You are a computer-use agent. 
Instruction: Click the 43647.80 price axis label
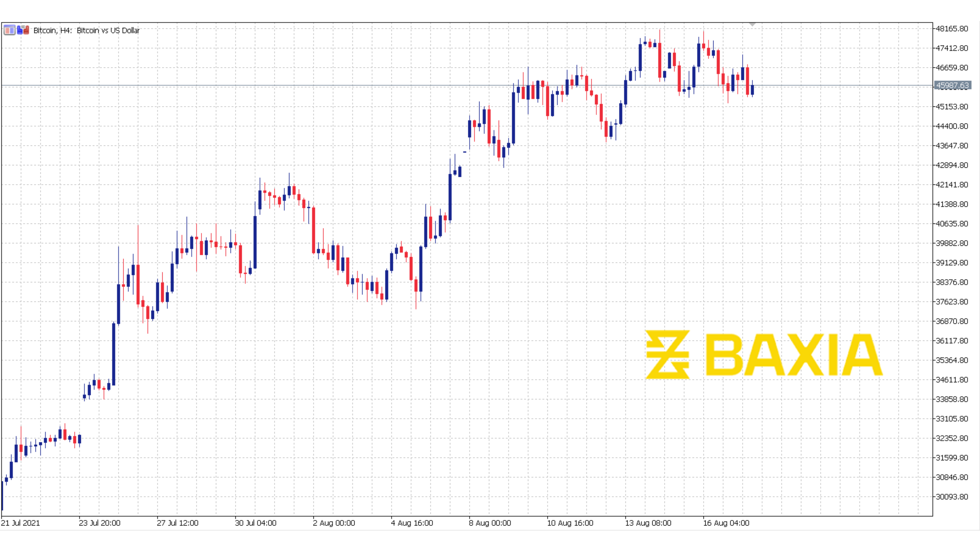pos(952,146)
